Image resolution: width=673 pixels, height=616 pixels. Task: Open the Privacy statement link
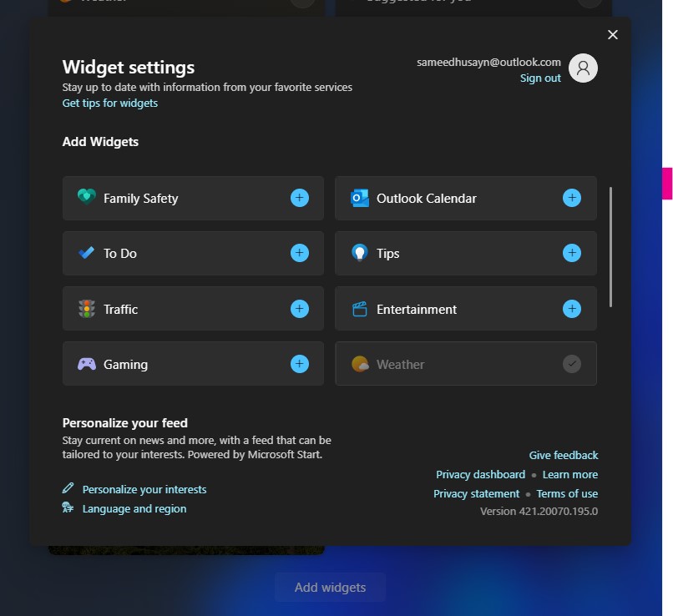pyautogui.click(x=476, y=494)
